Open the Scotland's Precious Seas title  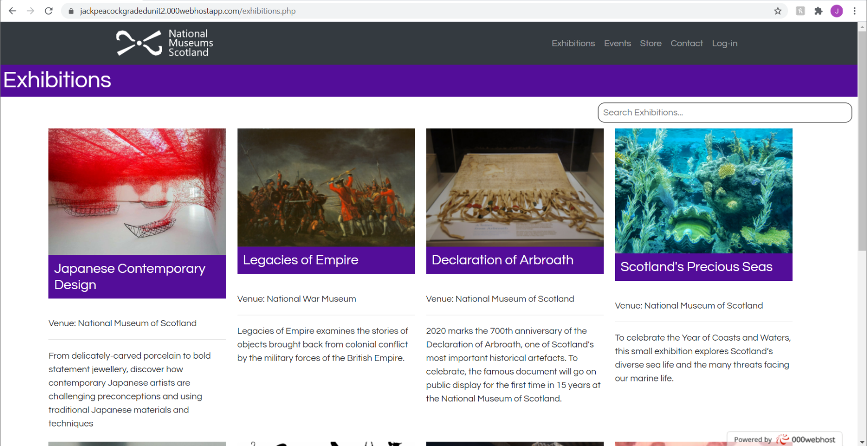click(696, 267)
